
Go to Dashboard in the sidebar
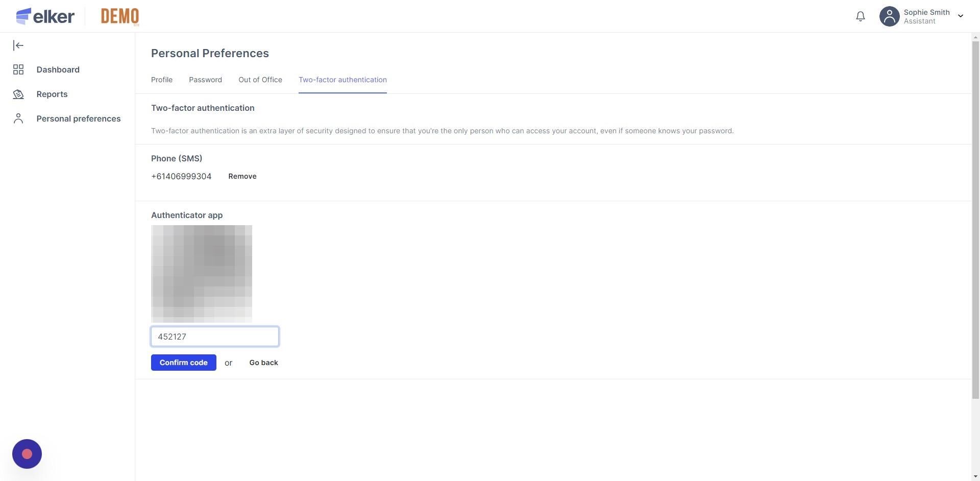click(58, 69)
